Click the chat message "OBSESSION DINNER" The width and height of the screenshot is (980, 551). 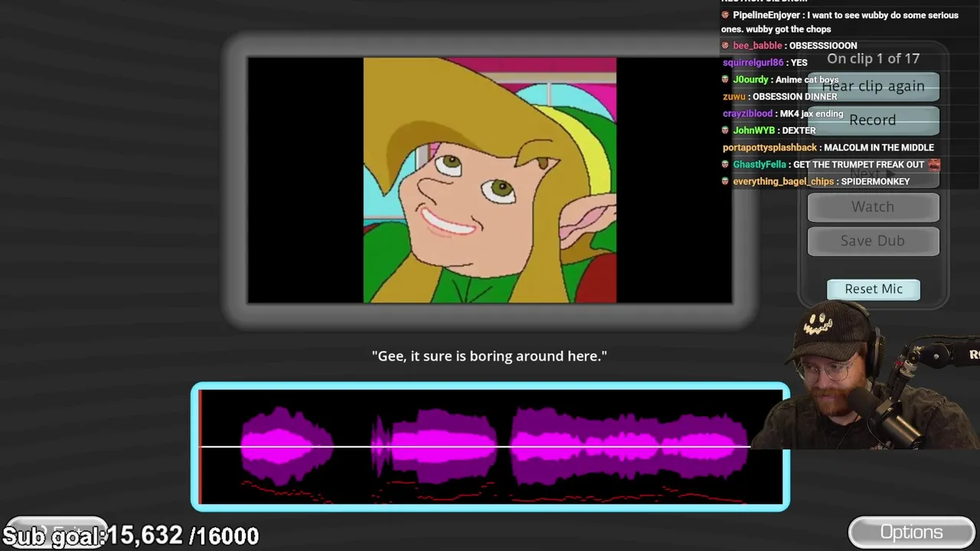click(795, 96)
